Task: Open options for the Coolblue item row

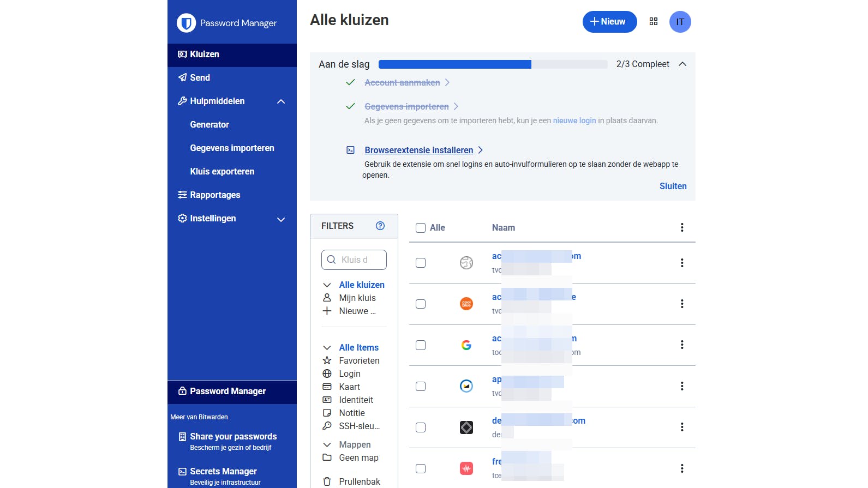Action: 682,304
